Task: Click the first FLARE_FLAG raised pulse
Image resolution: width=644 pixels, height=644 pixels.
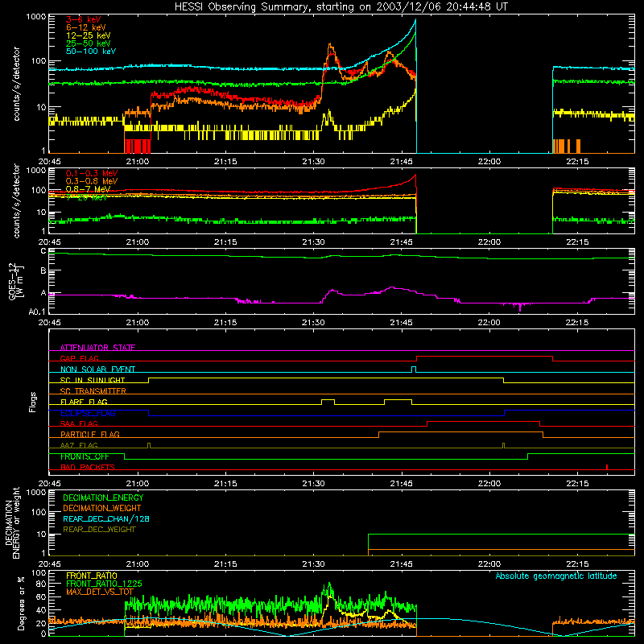Action: point(328,402)
